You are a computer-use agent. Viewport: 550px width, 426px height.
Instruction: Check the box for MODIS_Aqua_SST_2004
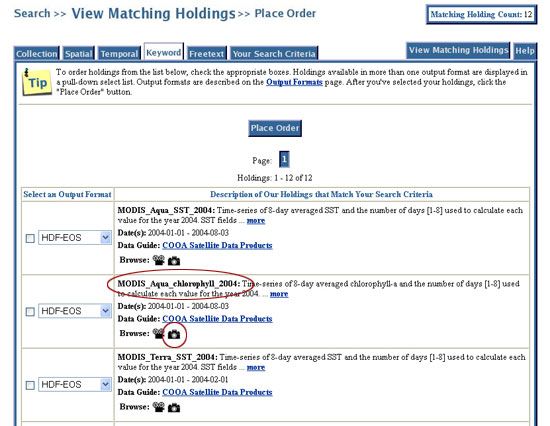pos(30,238)
